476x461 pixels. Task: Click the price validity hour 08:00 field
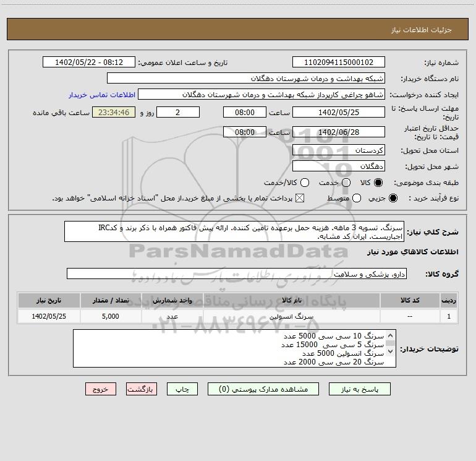(x=245, y=132)
